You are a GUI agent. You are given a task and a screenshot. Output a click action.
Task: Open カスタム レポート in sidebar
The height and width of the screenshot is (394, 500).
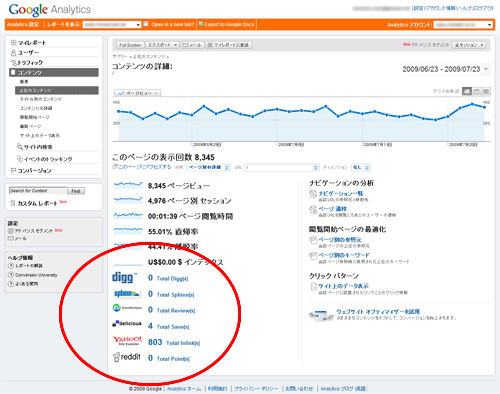click(37, 203)
